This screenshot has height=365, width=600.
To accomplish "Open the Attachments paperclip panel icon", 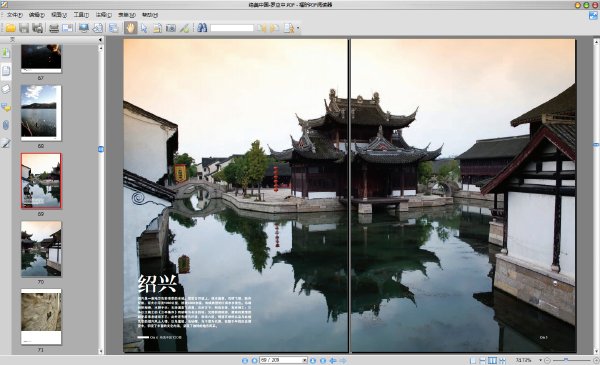I will pos(6,125).
